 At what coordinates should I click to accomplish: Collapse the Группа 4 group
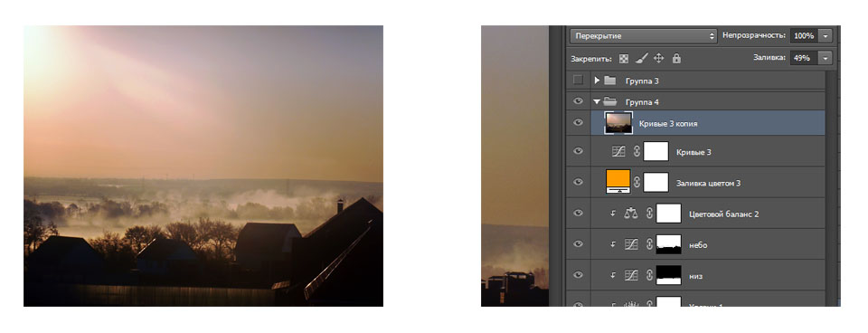(597, 102)
